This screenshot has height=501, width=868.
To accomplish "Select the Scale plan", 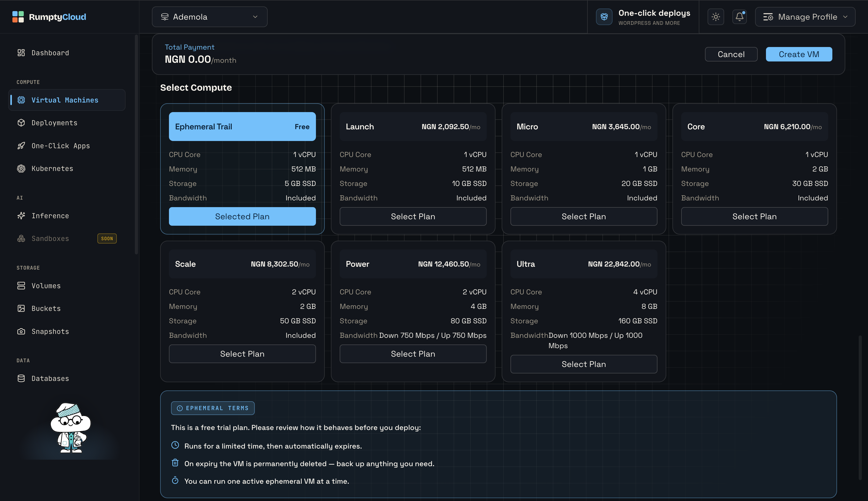I will (242, 354).
